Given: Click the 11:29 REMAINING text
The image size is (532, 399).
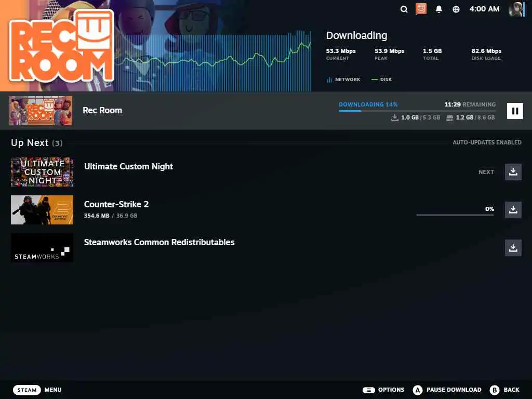Looking at the screenshot, I should [x=470, y=104].
